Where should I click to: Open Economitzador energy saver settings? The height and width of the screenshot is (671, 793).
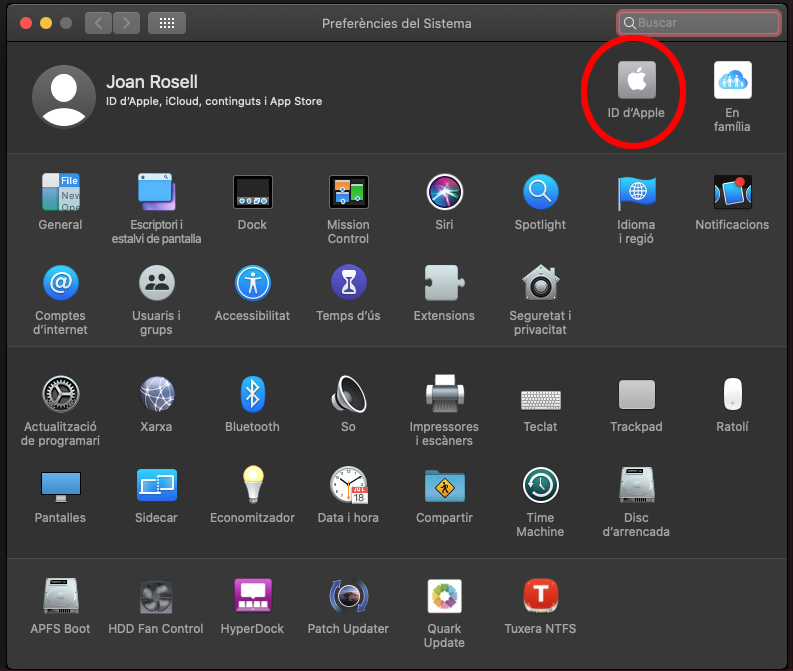point(252,486)
